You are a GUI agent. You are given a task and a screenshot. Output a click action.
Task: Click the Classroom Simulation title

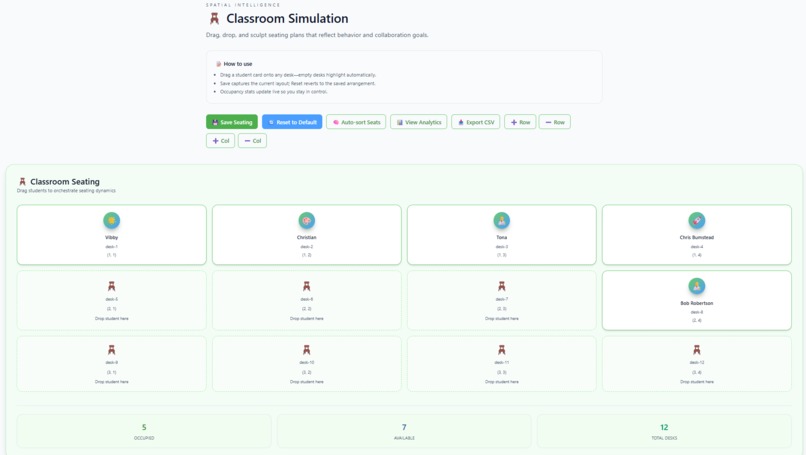(287, 19)
